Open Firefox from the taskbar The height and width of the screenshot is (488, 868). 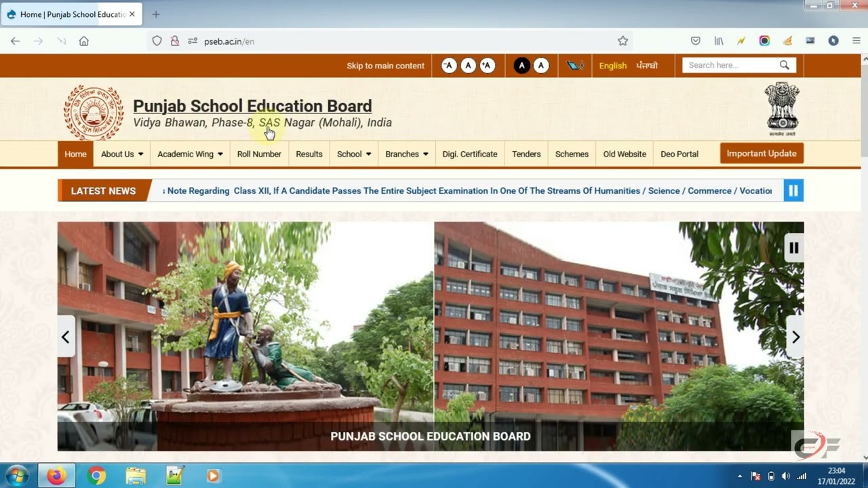[56, 476]
